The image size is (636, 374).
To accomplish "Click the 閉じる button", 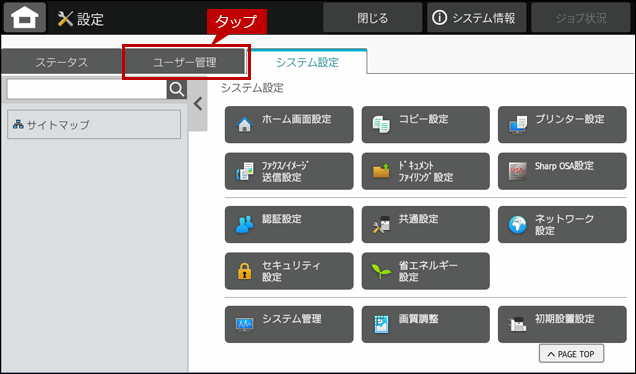I will [372, 18].
